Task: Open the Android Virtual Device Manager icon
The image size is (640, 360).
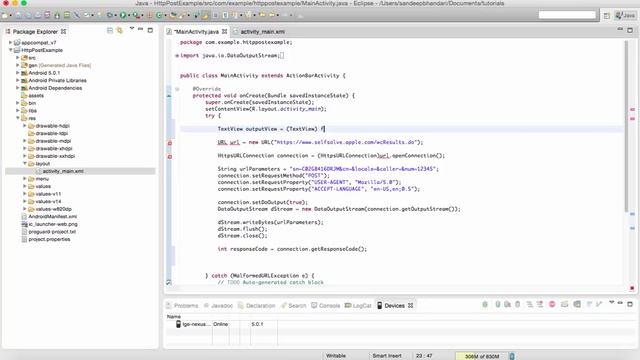Action: pyautogui.click(x=67, y=15)
